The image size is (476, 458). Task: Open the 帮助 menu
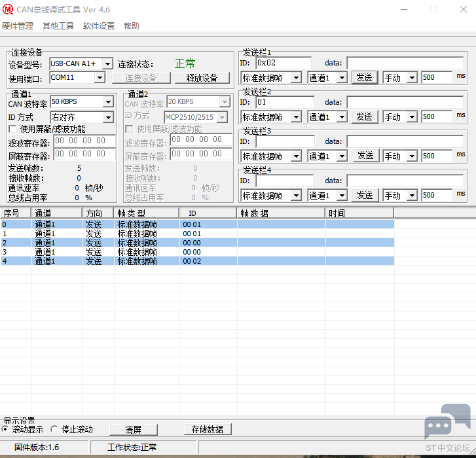point(132,26)
